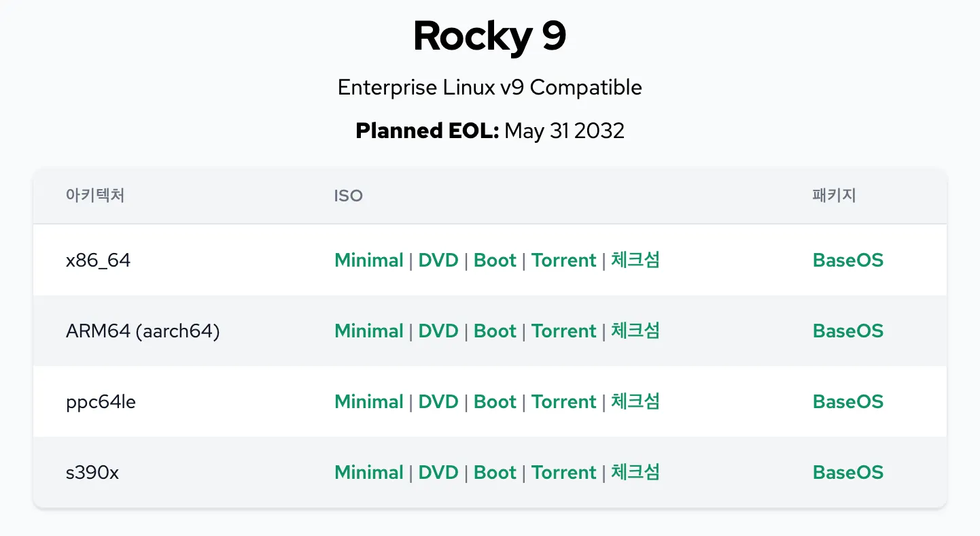This screenshot has width=980, height=536.
Task: Open the x86_64 DVD ISO link
Action: [x=438, y=261]
